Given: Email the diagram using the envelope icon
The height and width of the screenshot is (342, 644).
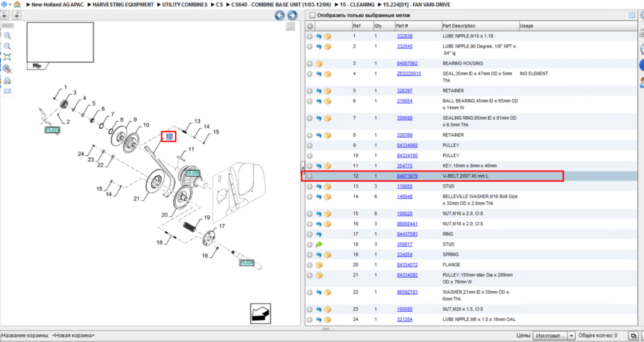Looking at the screenshot, I should 7,91.
